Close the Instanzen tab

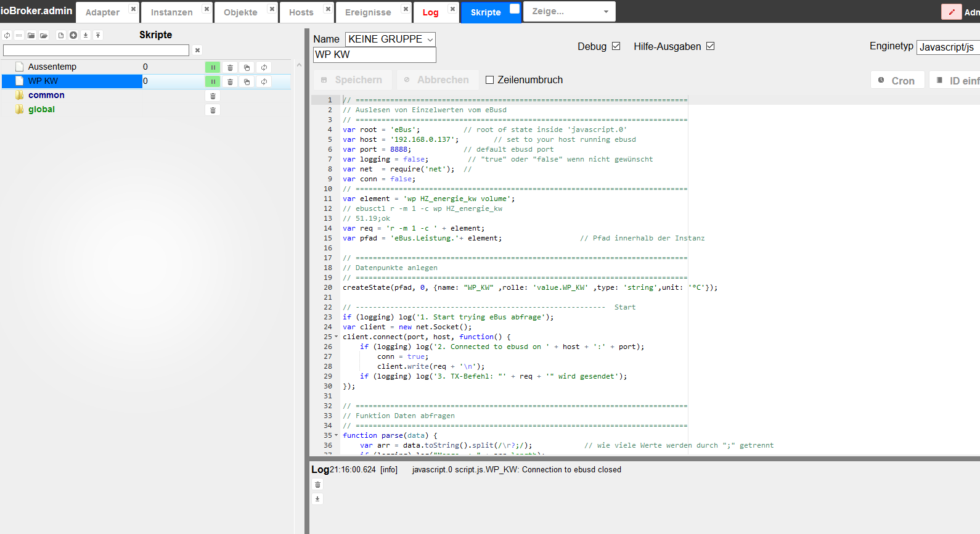[206, 9]
